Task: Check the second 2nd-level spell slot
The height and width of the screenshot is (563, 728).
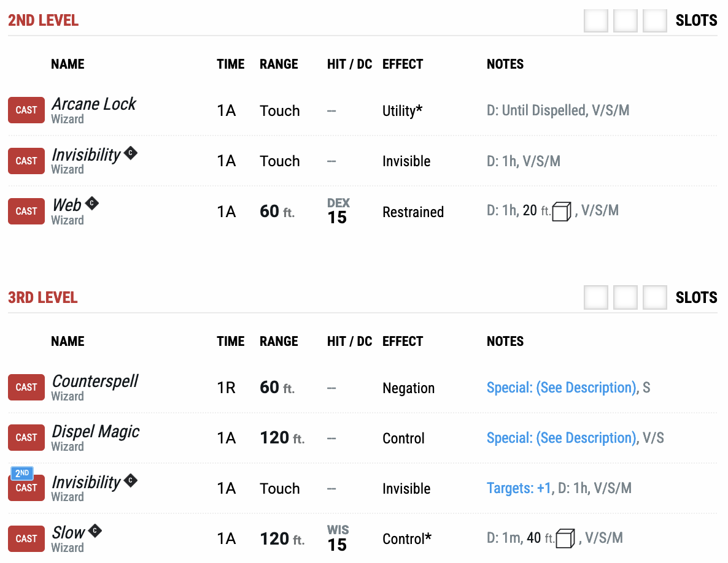Action: click(625, 21)
